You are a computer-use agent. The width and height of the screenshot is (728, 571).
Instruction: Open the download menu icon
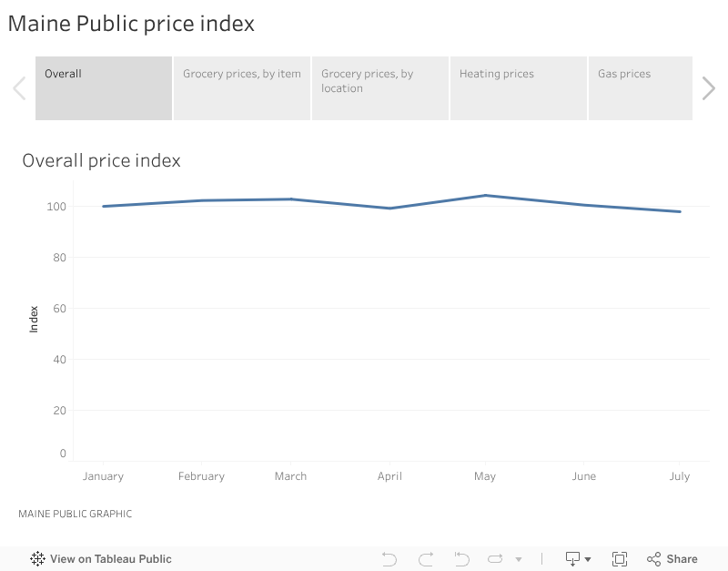click(x=578, y=559)
